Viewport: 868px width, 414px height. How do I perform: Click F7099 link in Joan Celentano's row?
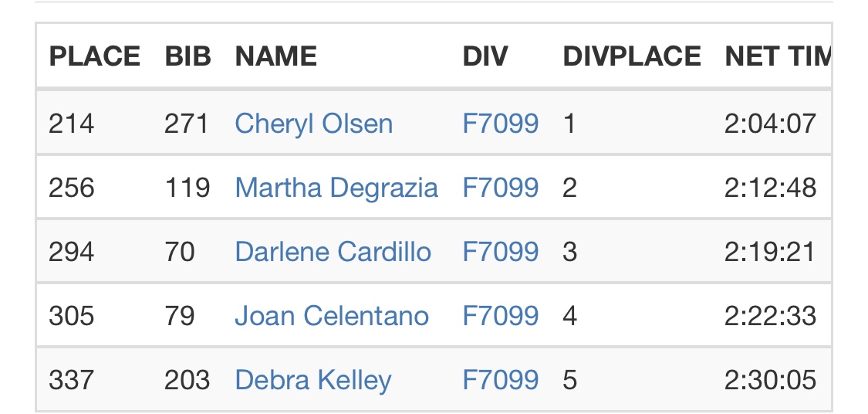click(x=500, y=316)
